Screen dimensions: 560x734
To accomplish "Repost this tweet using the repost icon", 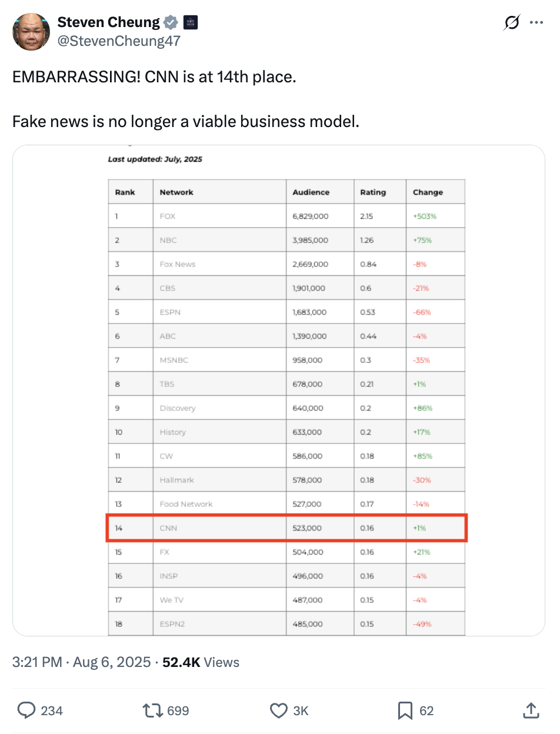I will pyautogui.click(x=153, y=711).
